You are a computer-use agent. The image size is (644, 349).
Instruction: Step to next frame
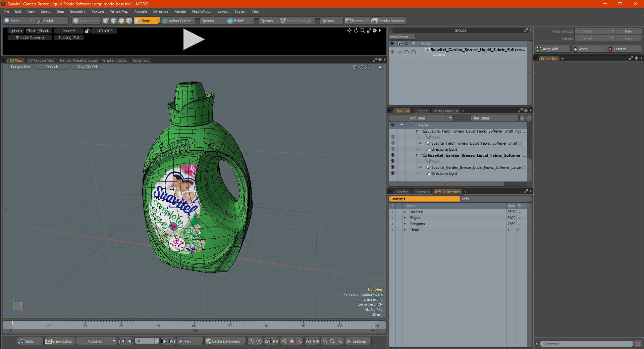(164, 341)
